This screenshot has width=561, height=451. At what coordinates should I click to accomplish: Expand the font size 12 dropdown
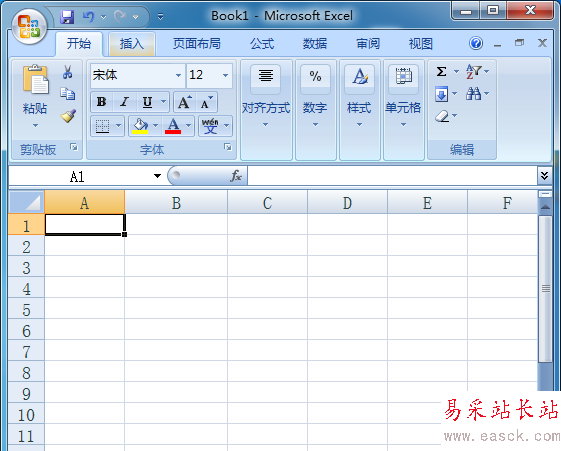pos(225,75)
